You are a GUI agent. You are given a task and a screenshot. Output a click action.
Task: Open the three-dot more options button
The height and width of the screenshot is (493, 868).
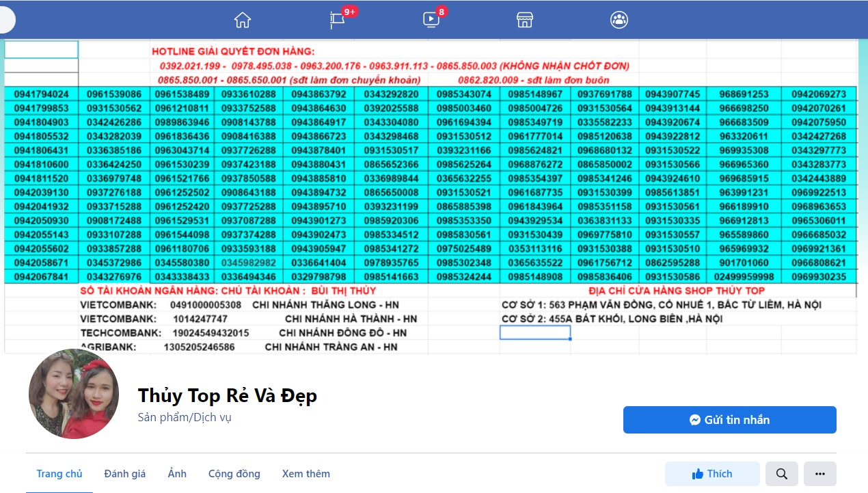[x=820, y=474]
